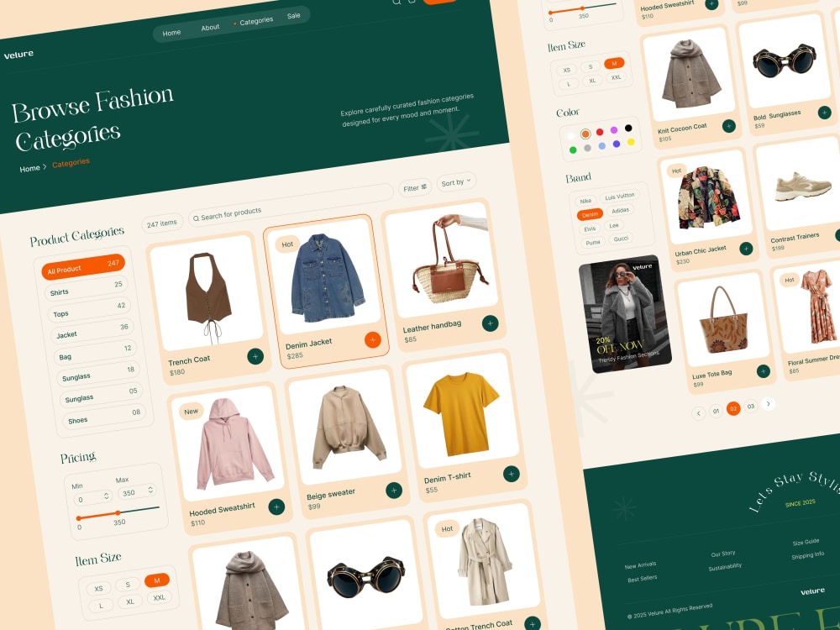Toggle the Puma brand filter
840x630 pixels.
593,243
